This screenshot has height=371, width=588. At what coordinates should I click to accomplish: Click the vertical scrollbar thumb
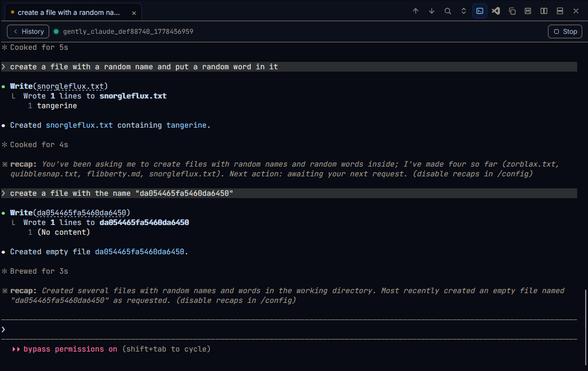585,327
